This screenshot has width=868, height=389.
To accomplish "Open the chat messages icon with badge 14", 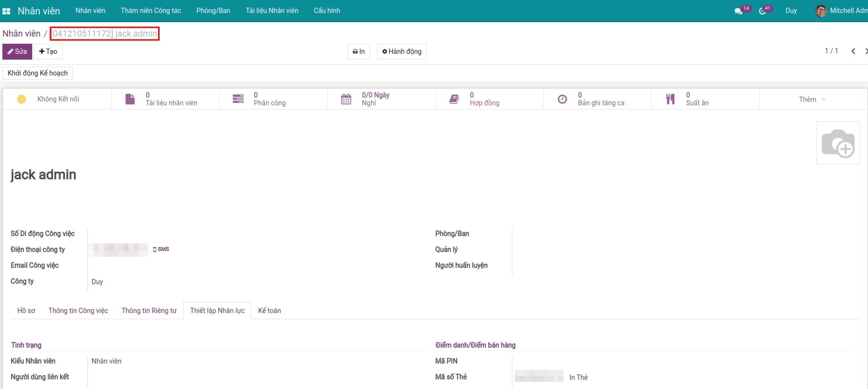I will point(739,11).
